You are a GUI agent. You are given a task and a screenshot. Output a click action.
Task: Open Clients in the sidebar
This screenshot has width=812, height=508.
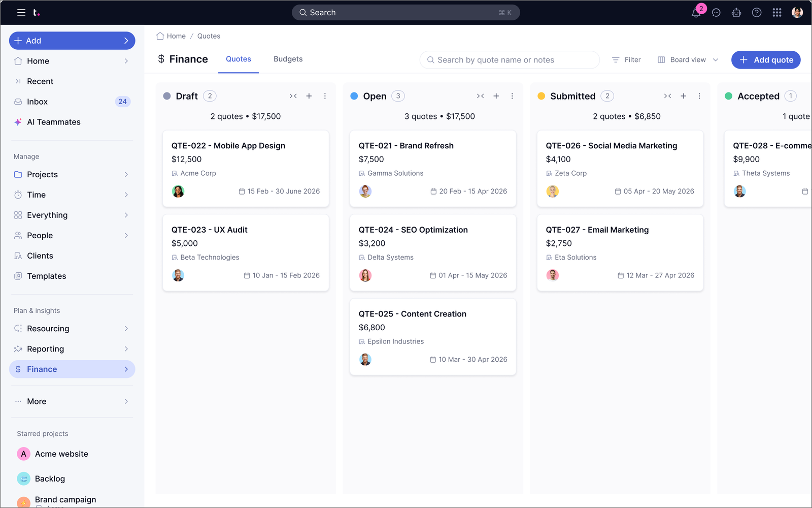click(x=72, y=256)
